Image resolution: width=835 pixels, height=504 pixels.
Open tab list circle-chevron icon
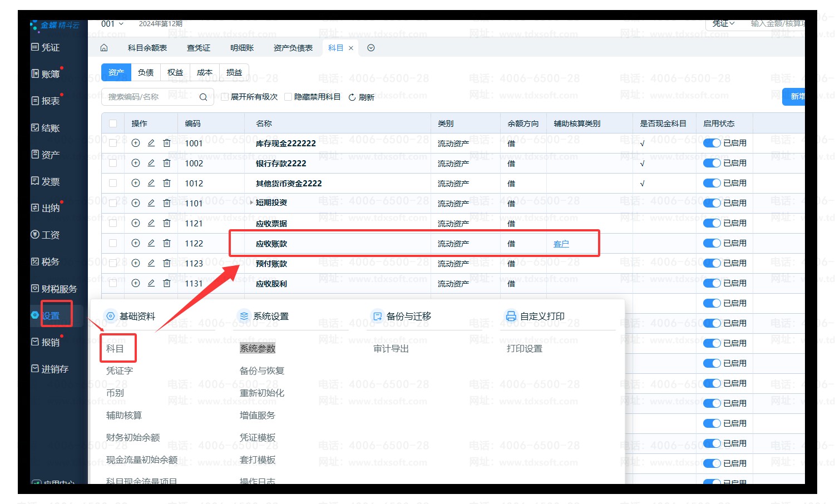click(x=371, y=48)
